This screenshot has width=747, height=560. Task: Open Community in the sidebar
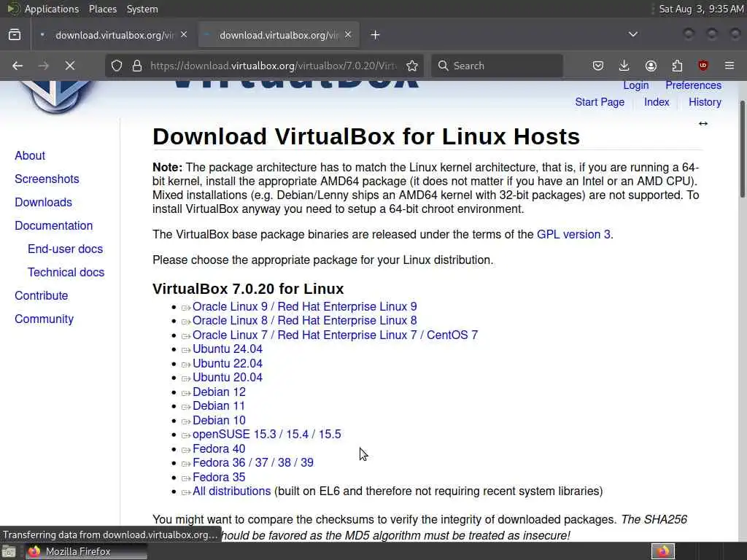(44, 319)
